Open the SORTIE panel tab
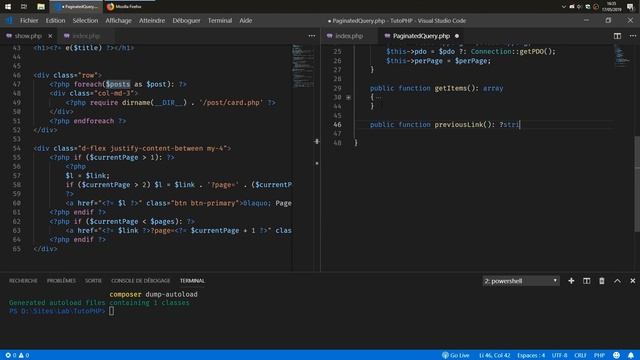Image resolution: width=640 pixels, height=360 pixels. (93, 281)
